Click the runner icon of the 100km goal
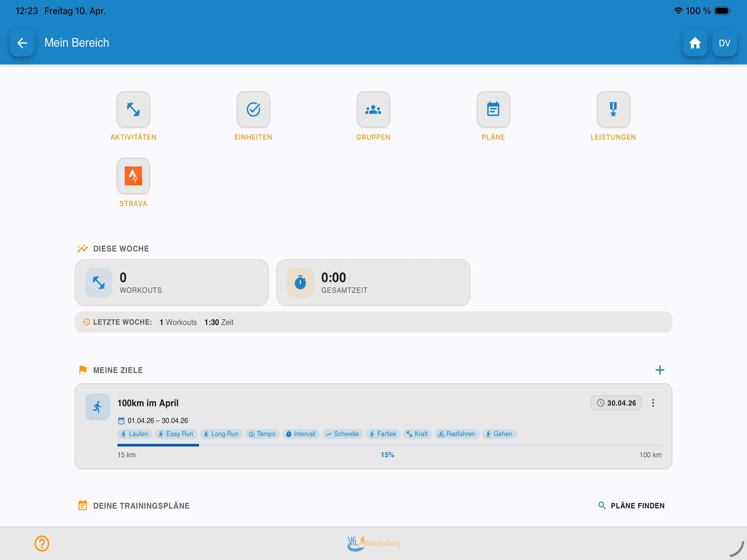This screenshot has height=560, width=747. [x=97, y=407]
